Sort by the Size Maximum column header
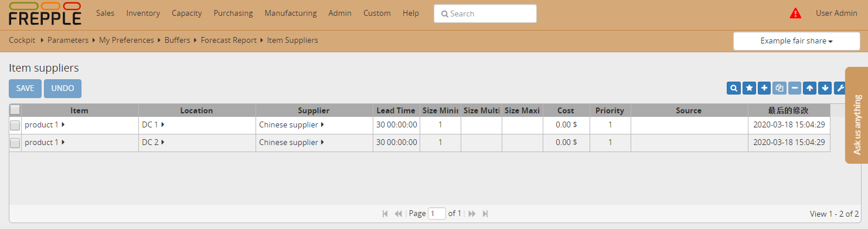The image size is (868, 229). (x=522, y=110)
